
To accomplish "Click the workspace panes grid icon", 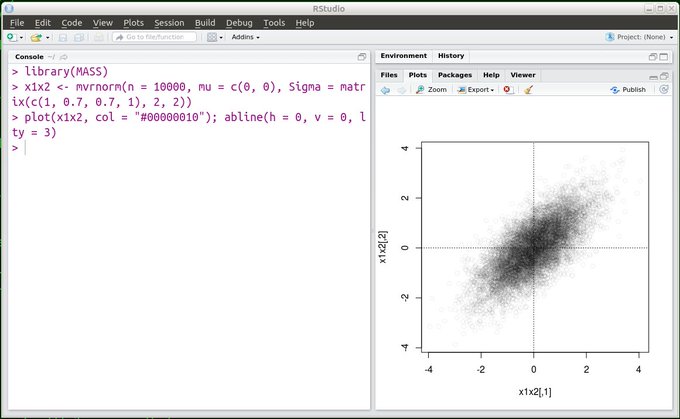I will pyautogui.click(x=212, y=37).
